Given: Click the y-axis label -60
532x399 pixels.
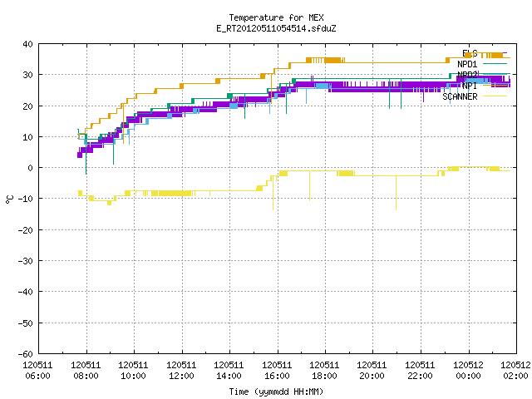Looking at the screenshot, I should click(x=26, y=354).
